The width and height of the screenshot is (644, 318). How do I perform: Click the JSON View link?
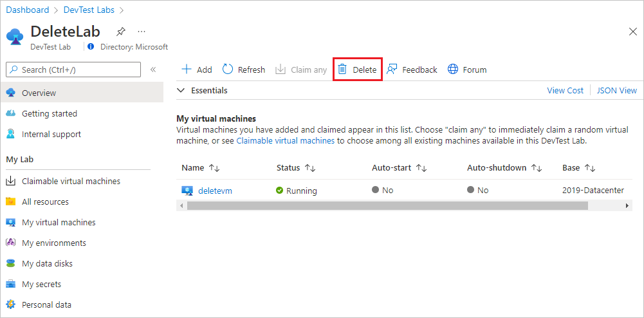616,91
